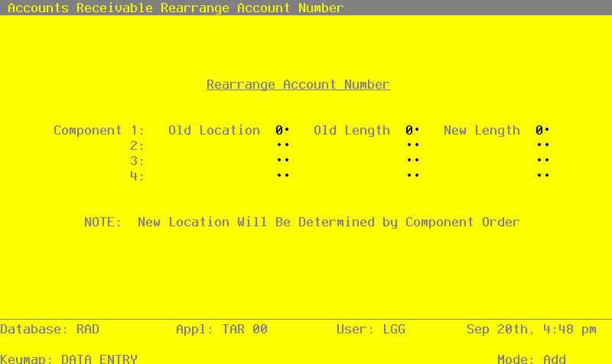Click the '2:' component row label
This screenshot has width=612, height=364.
tap(137, 145)
